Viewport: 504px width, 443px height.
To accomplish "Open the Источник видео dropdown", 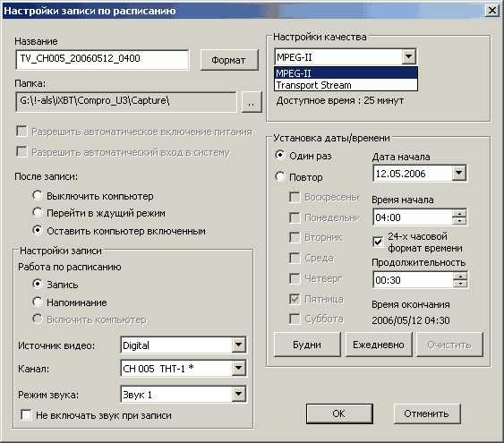I will tap(238, 345).
